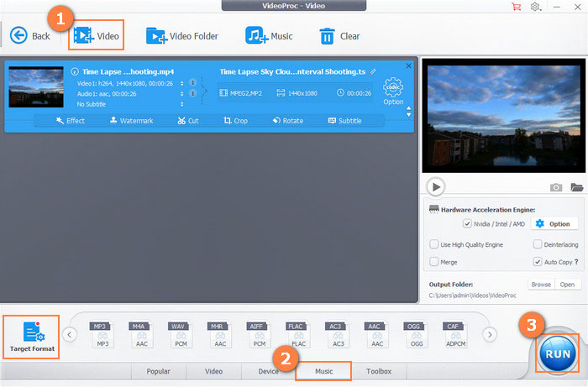Open Target Format selector
This screenshot has height=387, width=588.
32,337
